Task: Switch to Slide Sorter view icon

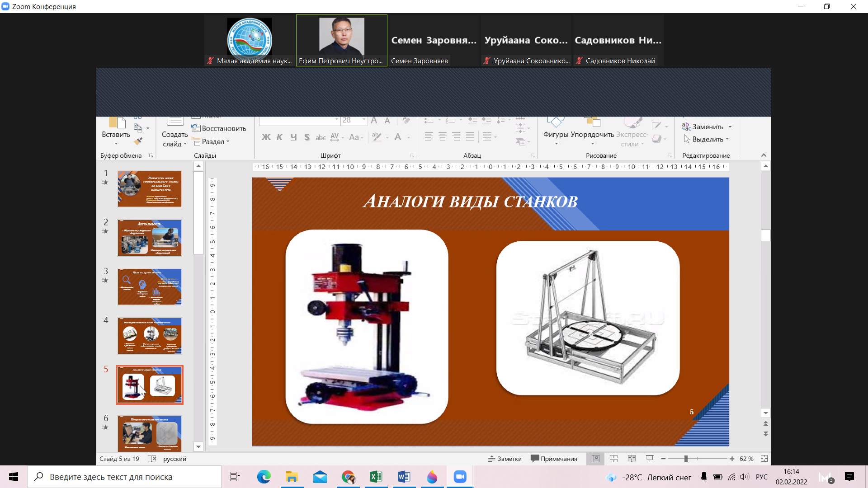Action: click(x=613, y=459)
